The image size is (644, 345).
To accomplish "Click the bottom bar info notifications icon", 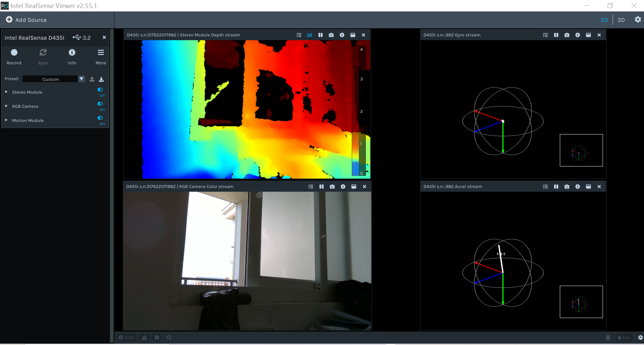I will click(157, 338).
